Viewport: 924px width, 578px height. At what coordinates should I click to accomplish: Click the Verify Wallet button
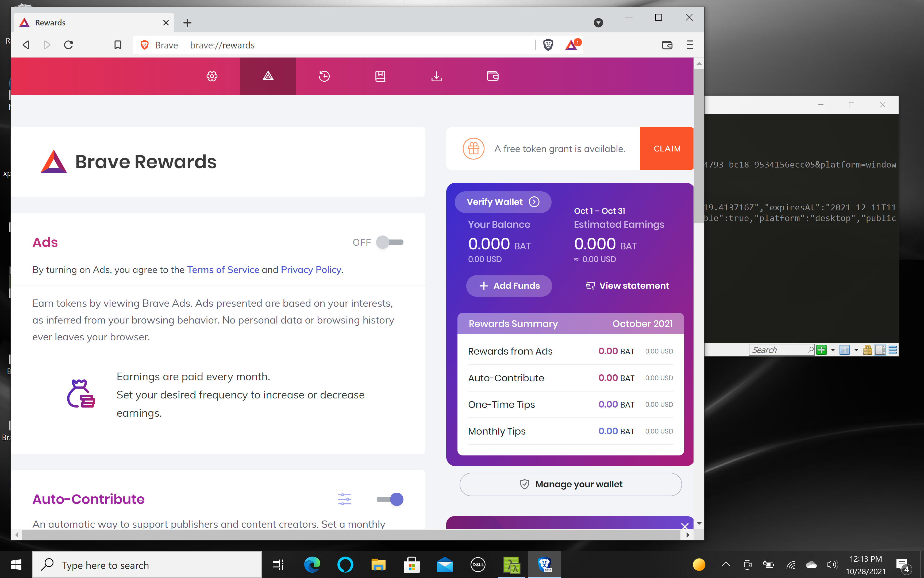[503, 202]
